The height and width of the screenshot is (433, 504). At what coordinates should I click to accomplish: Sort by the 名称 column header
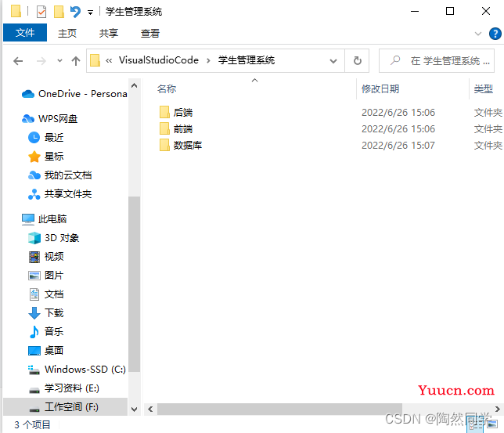[x=167, y=88]
